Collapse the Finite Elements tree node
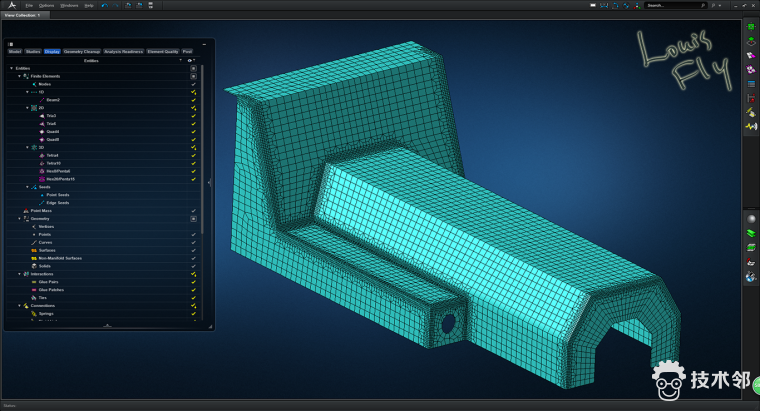 [19, 76]
